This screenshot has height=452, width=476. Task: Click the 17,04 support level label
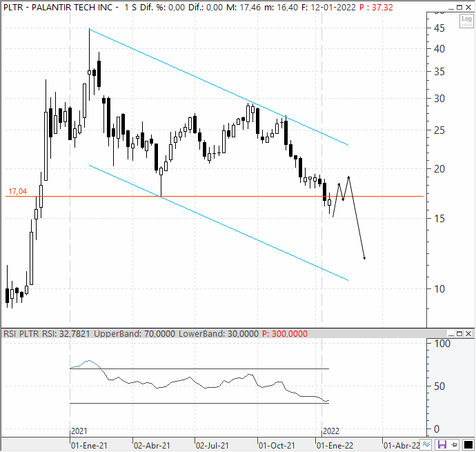[18, 191]
